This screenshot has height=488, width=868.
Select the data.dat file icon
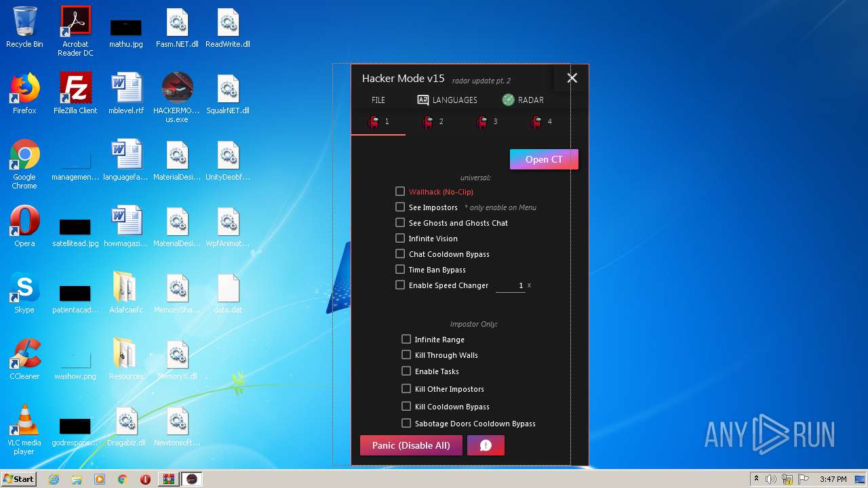click(228, 293)
